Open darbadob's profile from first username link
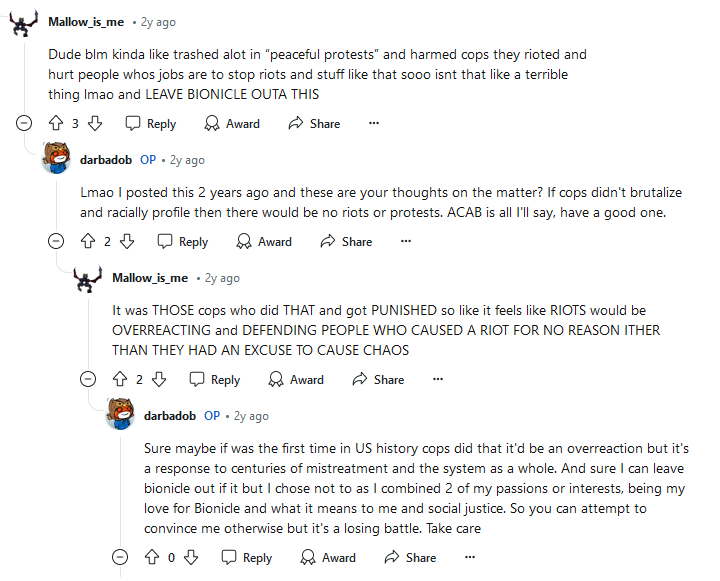The width and height of the screenshot is (720, 581). tap(106, 160)
